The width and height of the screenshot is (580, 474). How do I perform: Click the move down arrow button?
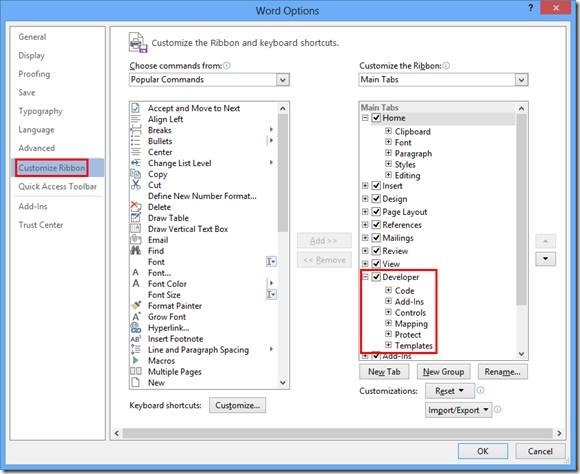tap(546, 259)
